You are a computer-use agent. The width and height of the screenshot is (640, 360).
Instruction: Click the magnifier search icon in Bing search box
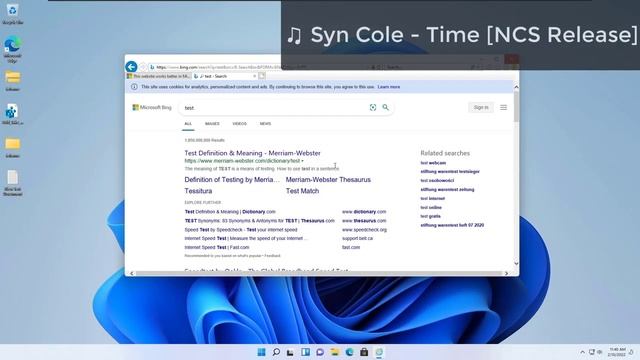386,107
